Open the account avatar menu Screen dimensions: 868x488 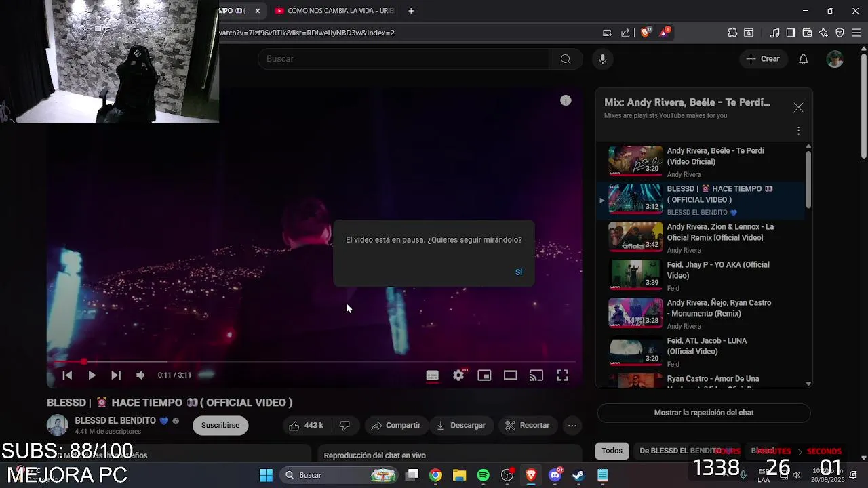point(835,59)
